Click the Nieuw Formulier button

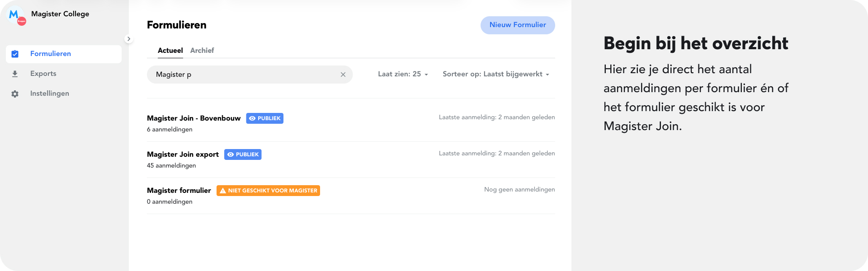tap(518, 25)
